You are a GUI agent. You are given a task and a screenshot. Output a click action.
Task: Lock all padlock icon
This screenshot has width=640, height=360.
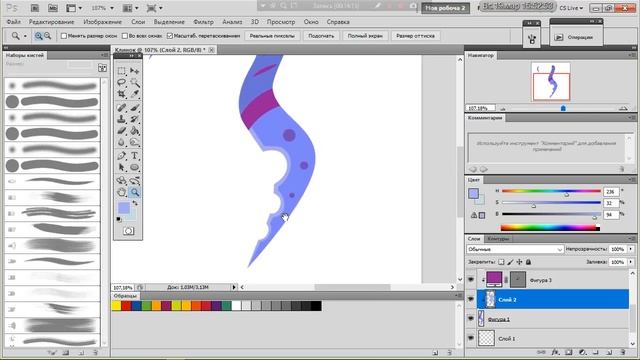tap(528, 262)
